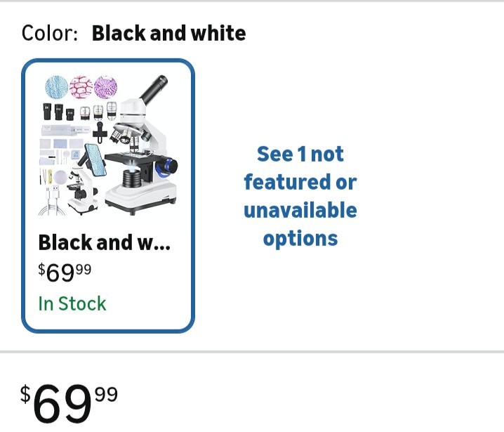Click the black eyepiece tube atop the microscope
504x432 pixels.
[155, 89]
